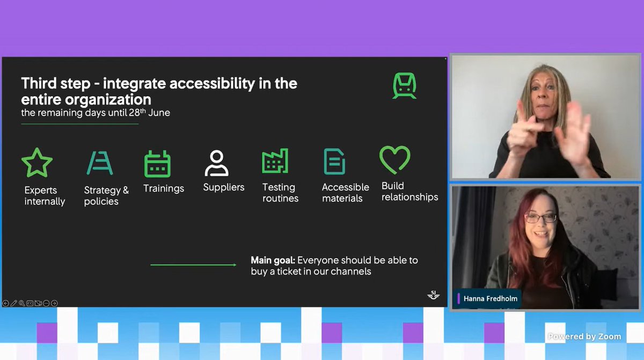Viewport: 644px width, 360px height.
Task: Click the Hanna Fredholm name tag
Action: click(x=488, y=299)
